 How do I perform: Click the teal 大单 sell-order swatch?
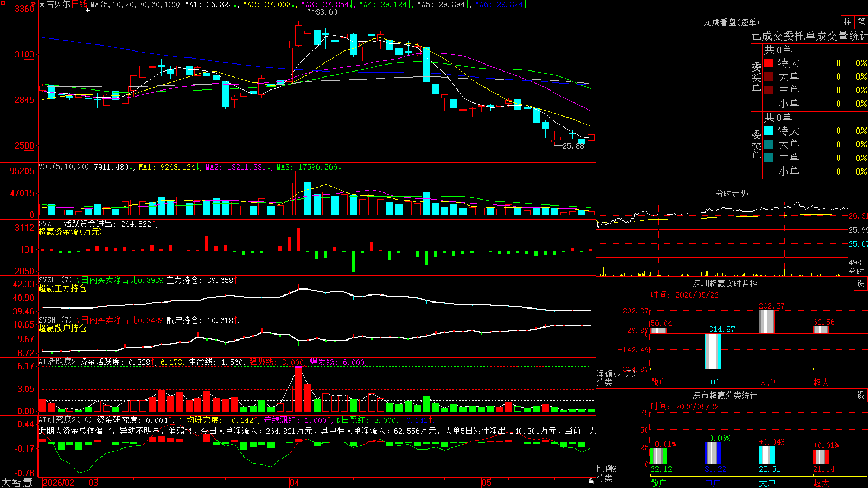pyautogui.click(x=768, y=144)
